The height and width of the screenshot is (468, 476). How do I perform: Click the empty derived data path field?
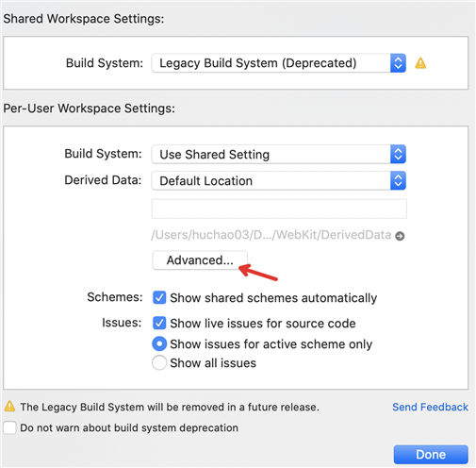click(279, 209)
